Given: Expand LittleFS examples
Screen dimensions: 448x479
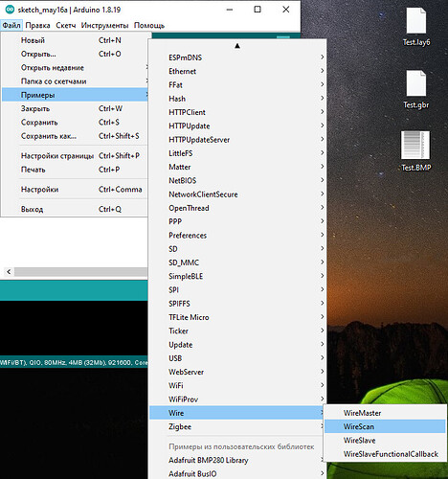Looking at the screenshot, I should (237, 153).
